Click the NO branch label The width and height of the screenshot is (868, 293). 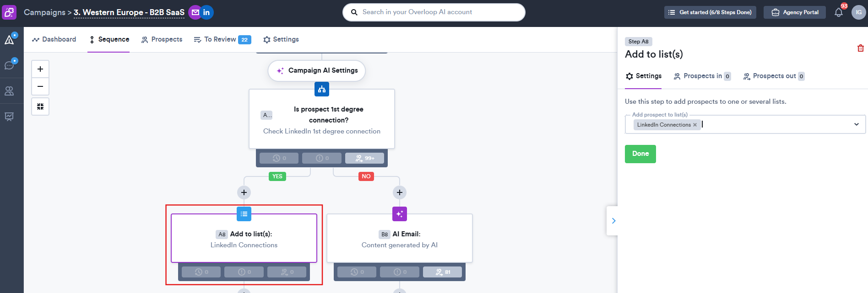click(366, 176)
